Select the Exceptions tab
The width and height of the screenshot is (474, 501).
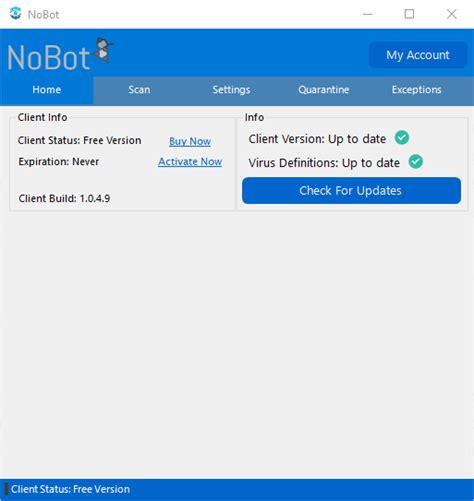pyautogui.click(x=417, y=90)
